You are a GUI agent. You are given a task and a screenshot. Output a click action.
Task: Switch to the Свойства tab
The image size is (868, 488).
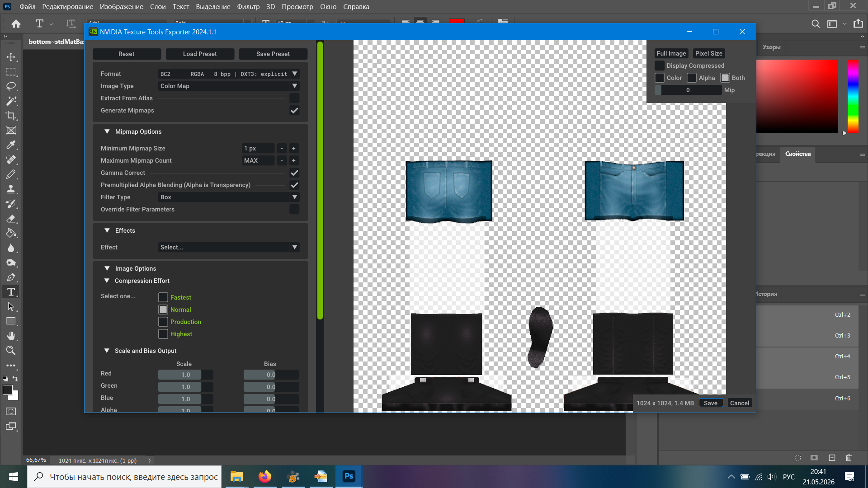[798, 154]
